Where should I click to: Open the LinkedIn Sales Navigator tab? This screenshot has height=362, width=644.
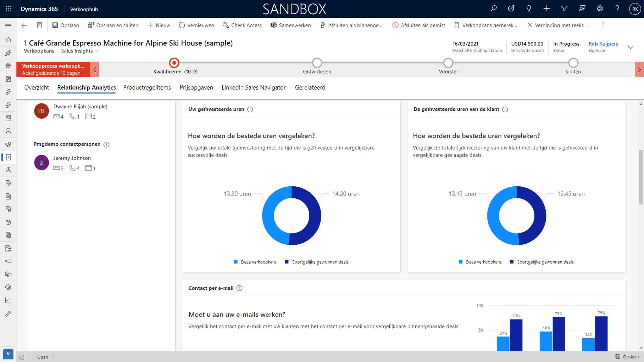(x=254, y=87)
